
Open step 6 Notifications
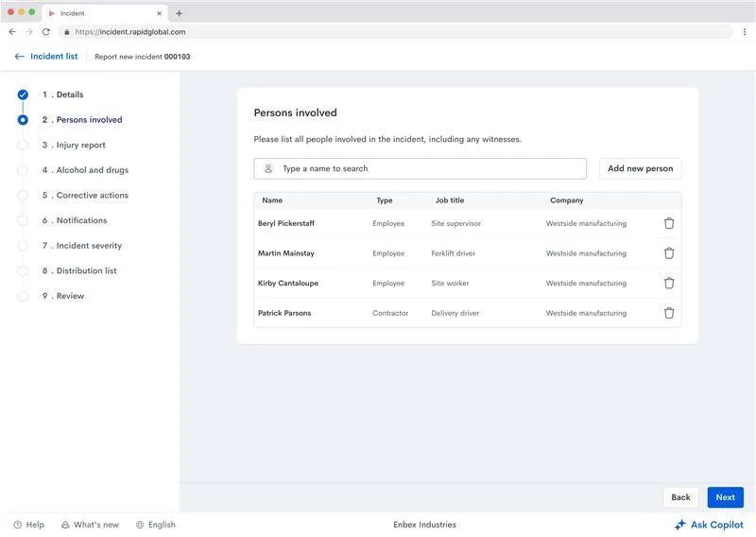tap(75, 220)
